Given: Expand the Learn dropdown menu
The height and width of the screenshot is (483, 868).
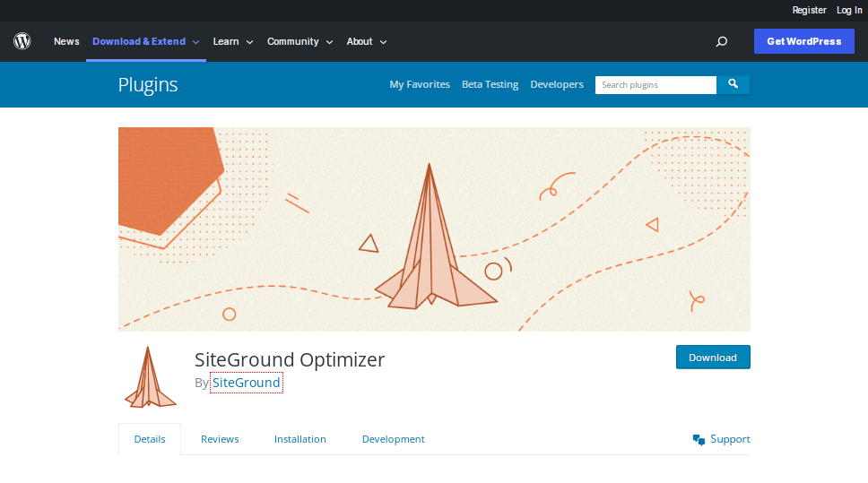Looking at the screenshot, I should click(233, 41).
